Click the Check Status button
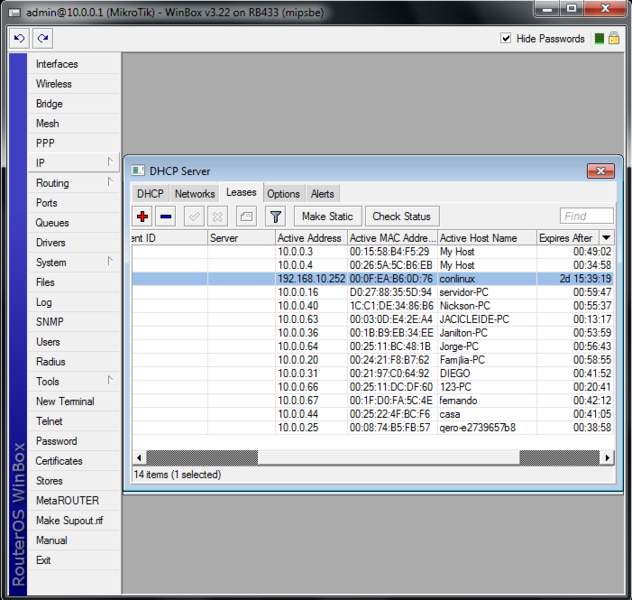 click(402, 216)
